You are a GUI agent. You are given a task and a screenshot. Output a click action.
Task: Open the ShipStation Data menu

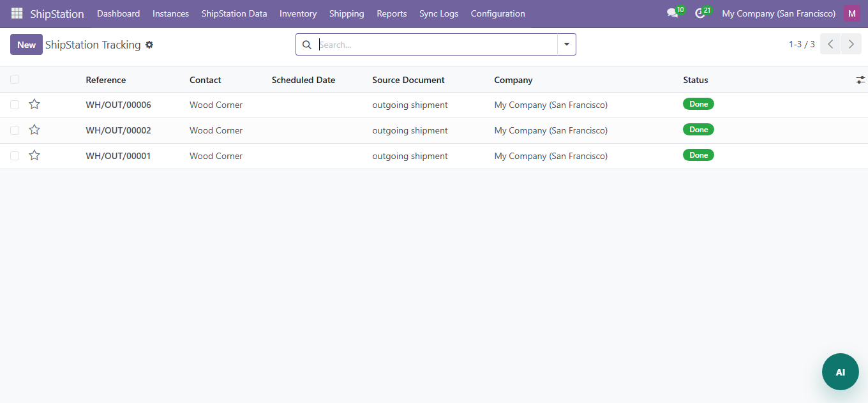(234, 13)
